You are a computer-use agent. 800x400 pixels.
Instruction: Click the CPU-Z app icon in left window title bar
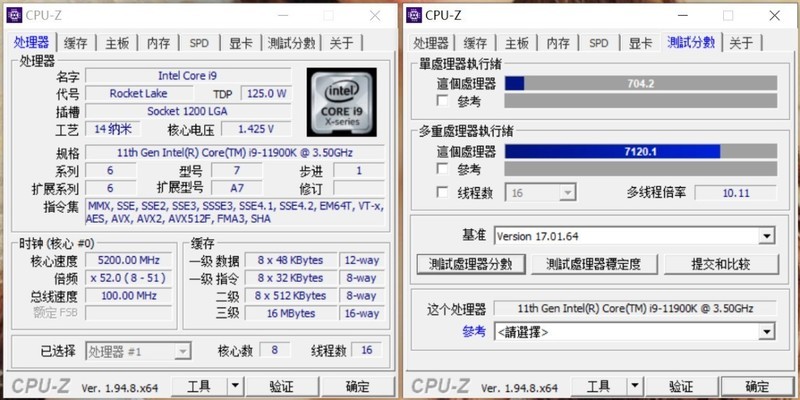click(14, 15)
